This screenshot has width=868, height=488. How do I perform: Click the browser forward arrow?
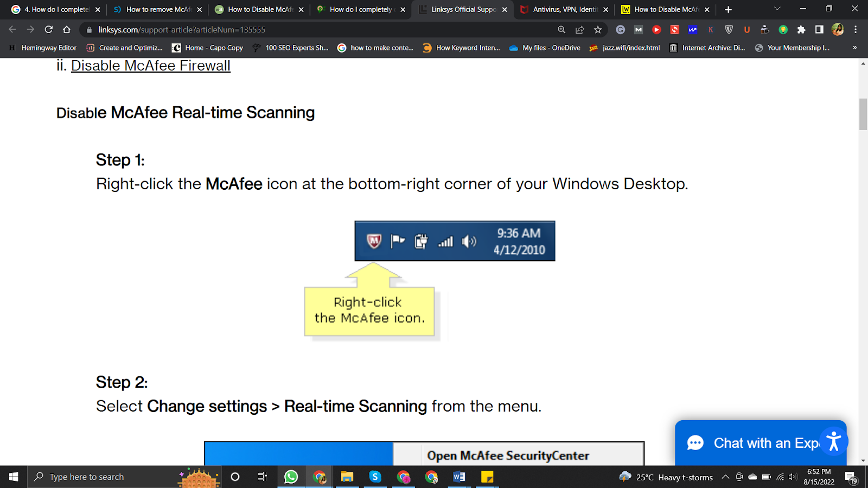[30, 30]
